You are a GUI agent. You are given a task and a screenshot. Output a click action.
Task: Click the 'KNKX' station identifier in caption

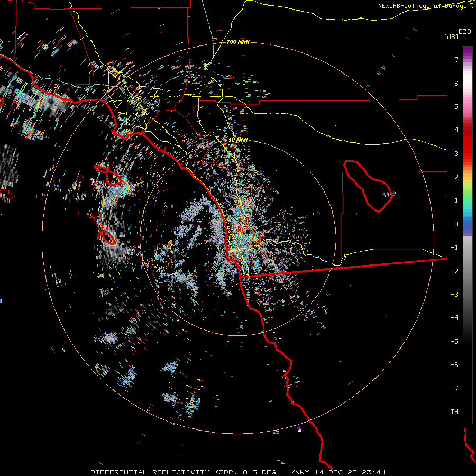pyautogui.click(x=300, y=472)
